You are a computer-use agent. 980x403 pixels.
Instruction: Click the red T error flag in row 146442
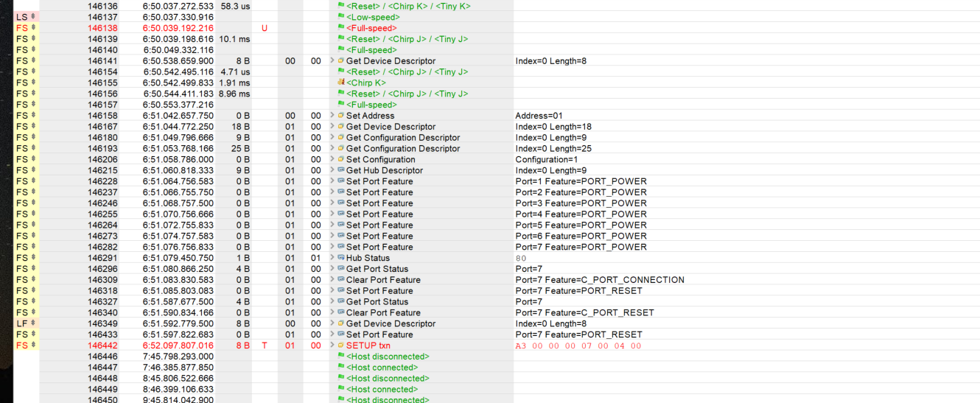tap(265, 346)
